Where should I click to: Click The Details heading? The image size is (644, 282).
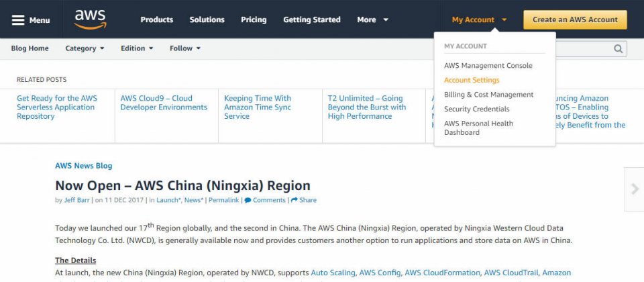[x=76, y=261]
